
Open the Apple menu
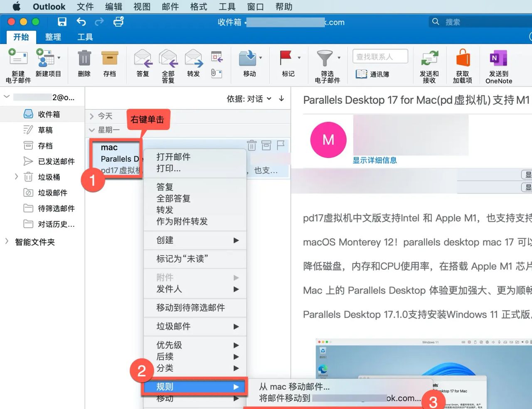click(x=16, y=7)
